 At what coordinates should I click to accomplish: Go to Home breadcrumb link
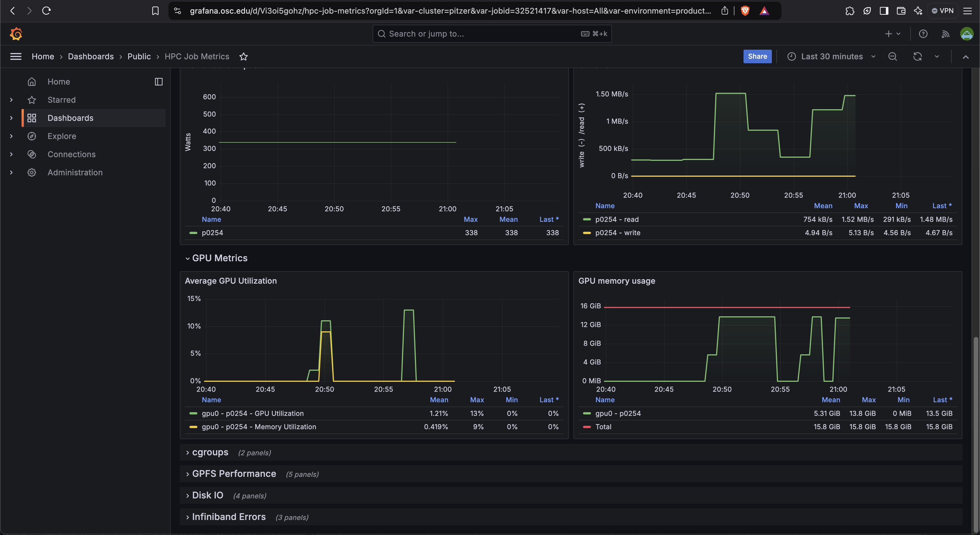tap(43, 56)
